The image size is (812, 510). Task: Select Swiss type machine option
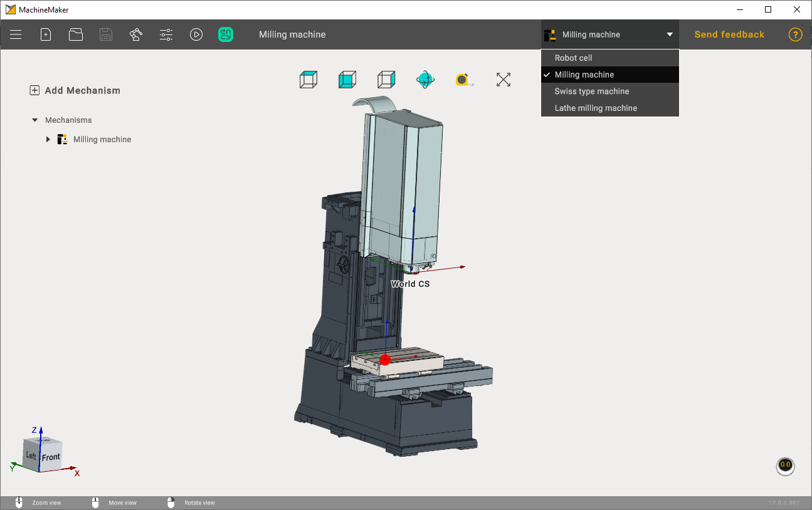(610, 91)
